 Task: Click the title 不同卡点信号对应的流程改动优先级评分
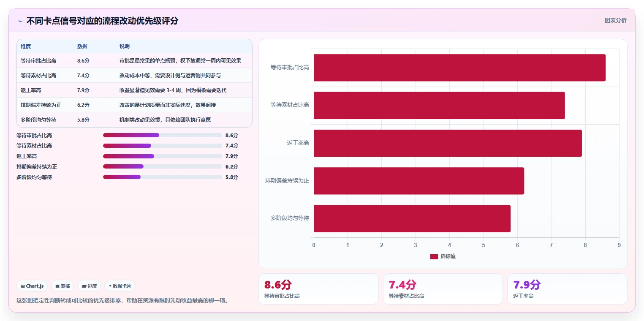102,21
